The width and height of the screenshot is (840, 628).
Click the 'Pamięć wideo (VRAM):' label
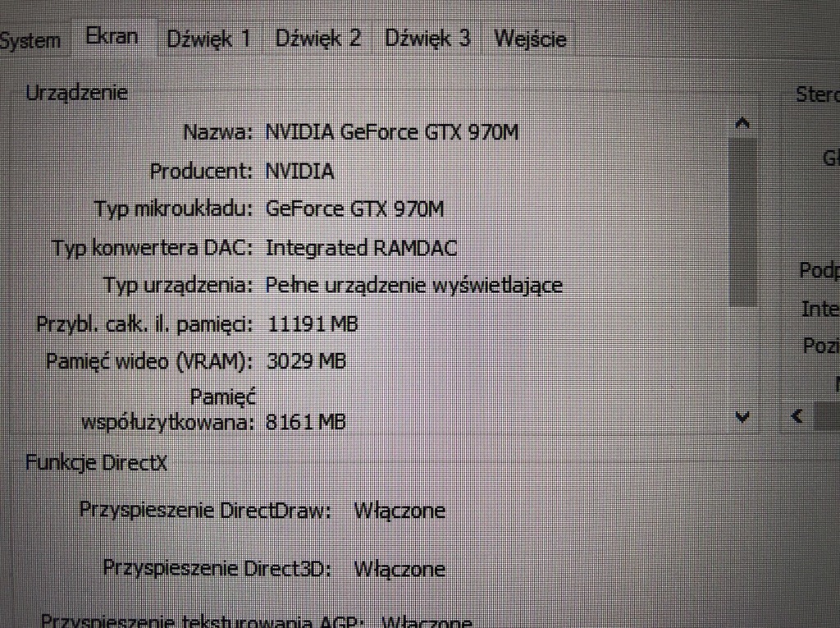pyautogui.click(x=149, y=361)
